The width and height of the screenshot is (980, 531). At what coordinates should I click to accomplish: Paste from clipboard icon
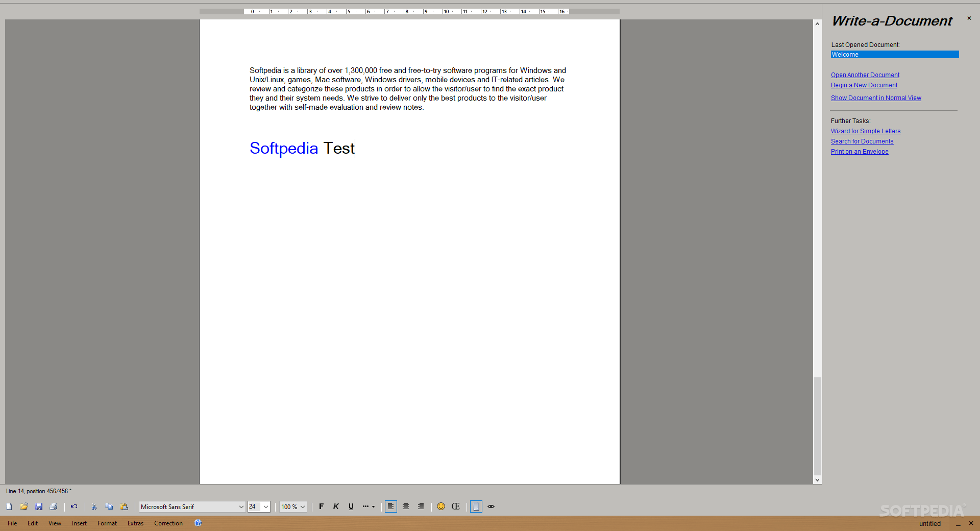124,506
